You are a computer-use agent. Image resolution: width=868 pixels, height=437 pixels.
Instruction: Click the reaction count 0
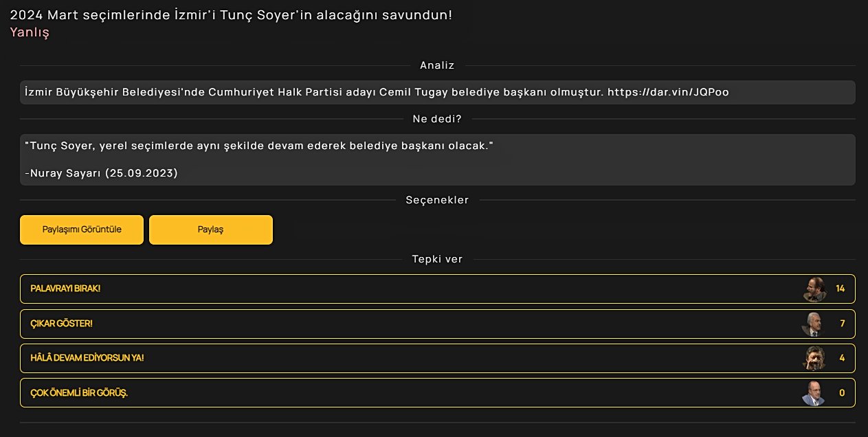pos(842,394)
